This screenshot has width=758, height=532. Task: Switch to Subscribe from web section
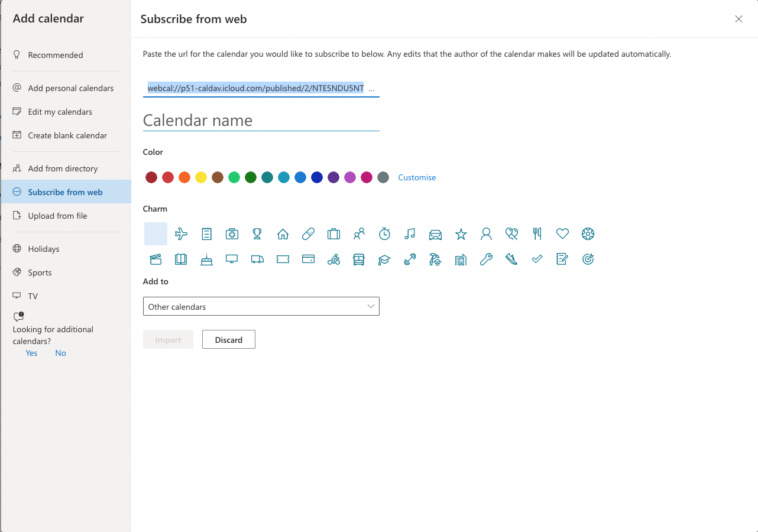(x=65, y=192)
